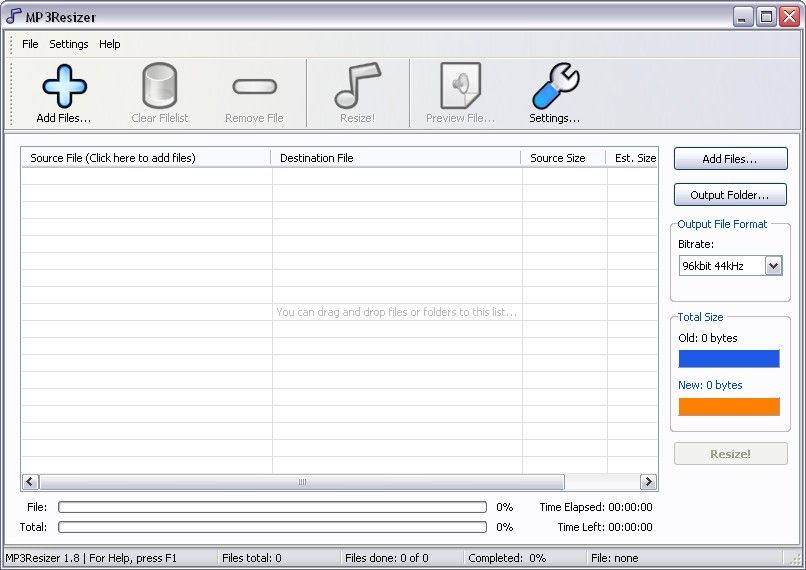Click the Add Files... button on right panel
The height and width of the screenshot is (570, 806).
click(730, 159)
